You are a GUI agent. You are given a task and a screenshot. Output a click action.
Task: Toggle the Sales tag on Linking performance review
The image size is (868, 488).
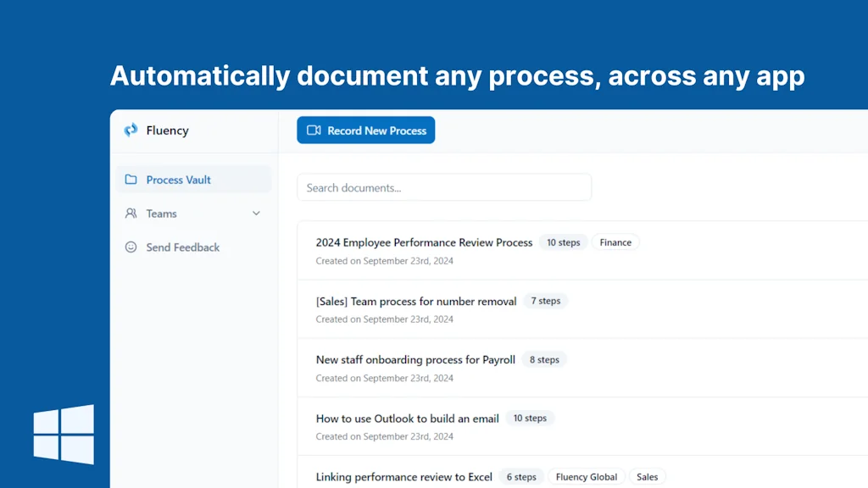pos(647,476)
